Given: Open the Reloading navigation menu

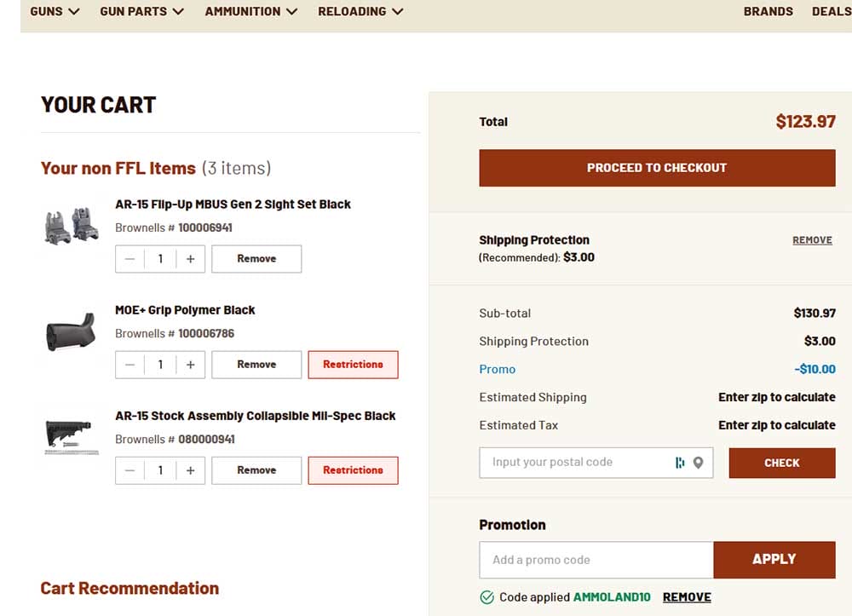Looking at the screenshot, I should 360,12.
